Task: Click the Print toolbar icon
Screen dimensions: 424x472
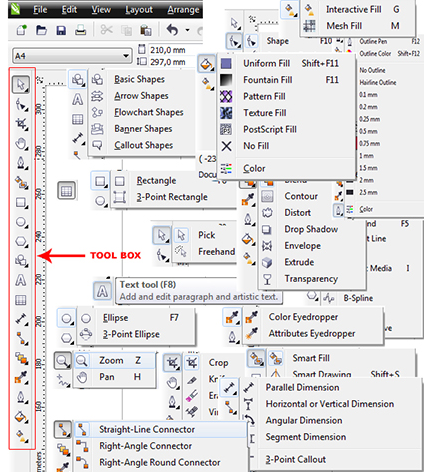Action: tap(80, 30)
